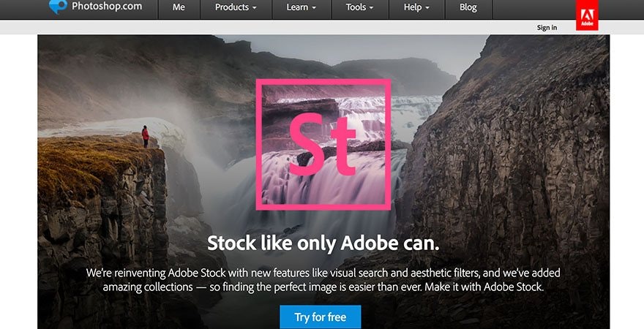Open the Tools dropdown menu
Image resolution: width=644 pixels, height=329 pixels.
tap(359, 8)
